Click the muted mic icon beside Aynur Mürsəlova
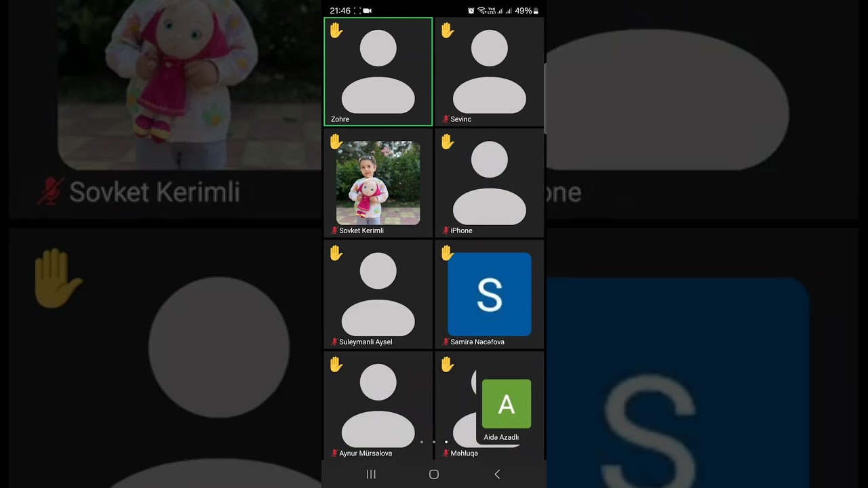This screenshot has height=488, width=868. click(x=334, y=453)
